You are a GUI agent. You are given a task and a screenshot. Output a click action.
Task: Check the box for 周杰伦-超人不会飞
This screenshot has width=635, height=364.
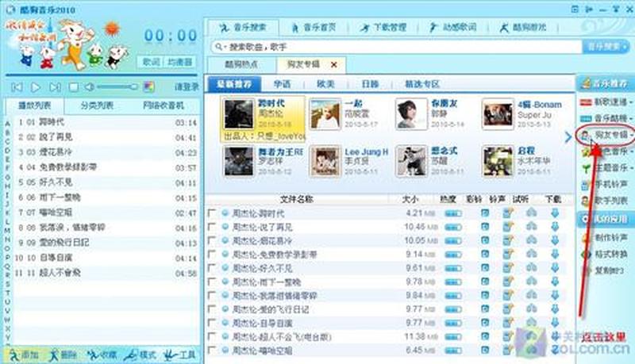point(211,336)
